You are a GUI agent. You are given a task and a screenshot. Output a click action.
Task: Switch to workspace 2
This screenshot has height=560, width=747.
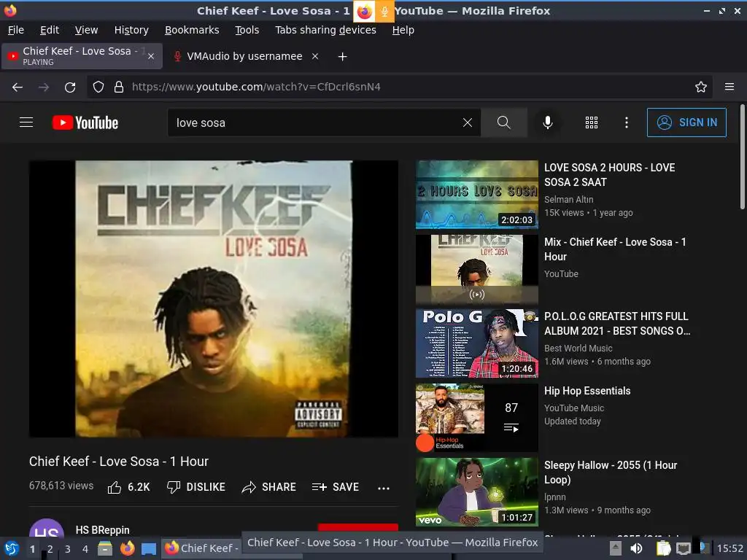point(50,549)
